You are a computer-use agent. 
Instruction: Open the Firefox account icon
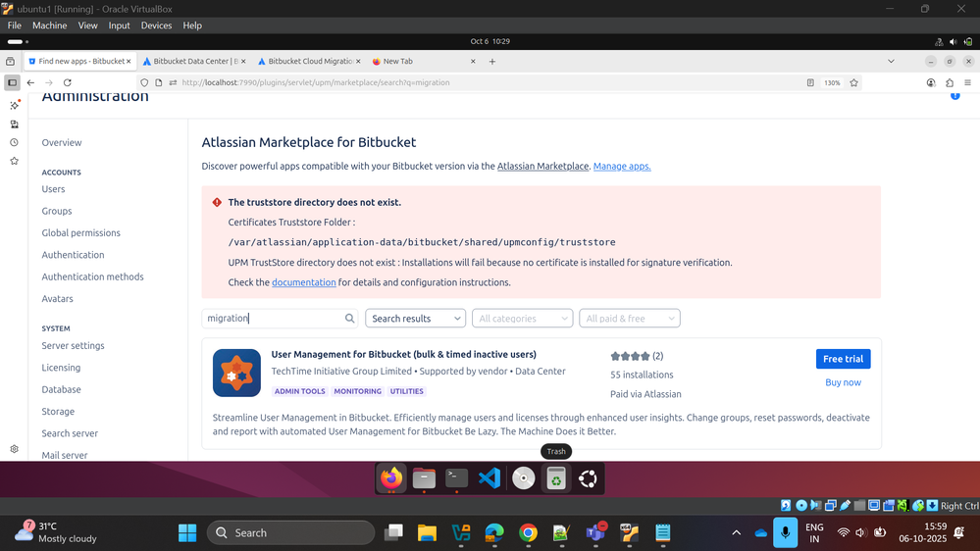[x=931, y=82]
